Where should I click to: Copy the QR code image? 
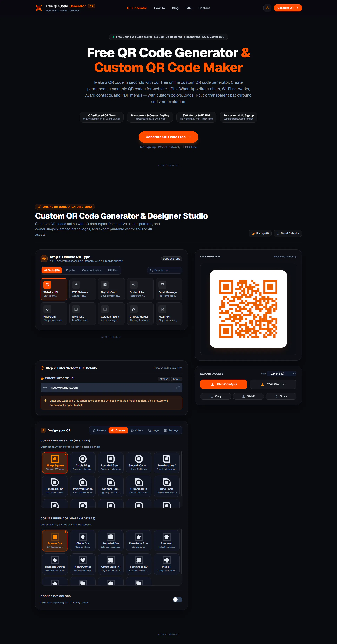pos(216,396)
